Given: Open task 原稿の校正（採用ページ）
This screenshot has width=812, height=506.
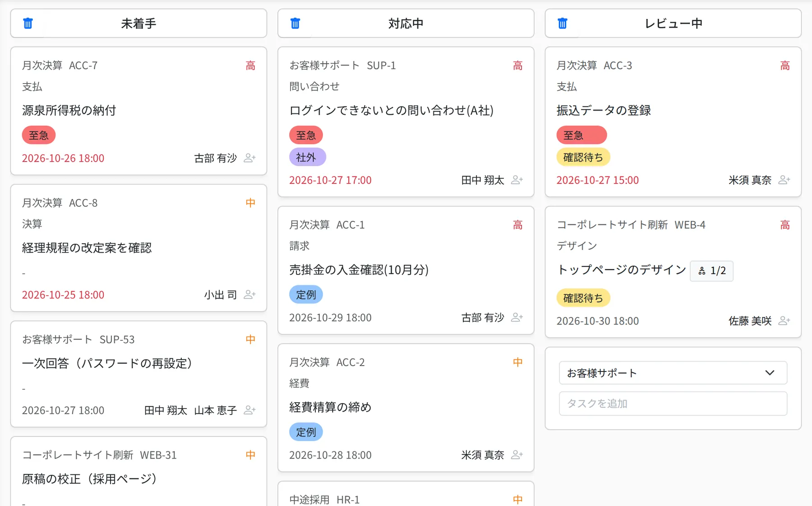Looking at the screenshot, I should point(90,479).
